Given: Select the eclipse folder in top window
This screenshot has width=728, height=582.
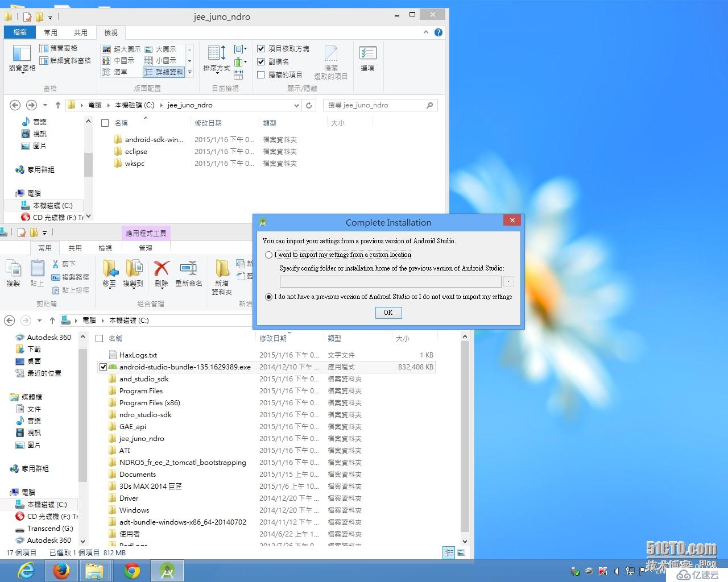Looking at the screenshot, I should (136, 152).
